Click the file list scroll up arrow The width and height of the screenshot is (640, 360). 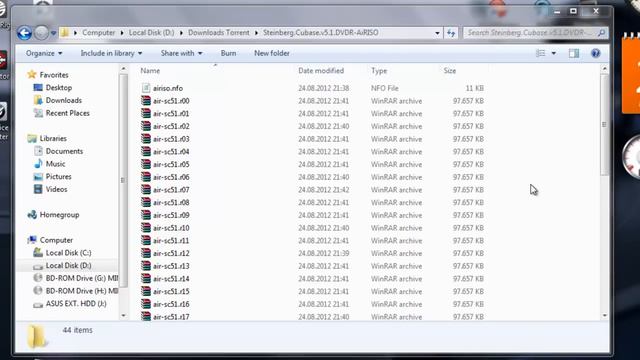pyautogui.click(x=604, y=69)
